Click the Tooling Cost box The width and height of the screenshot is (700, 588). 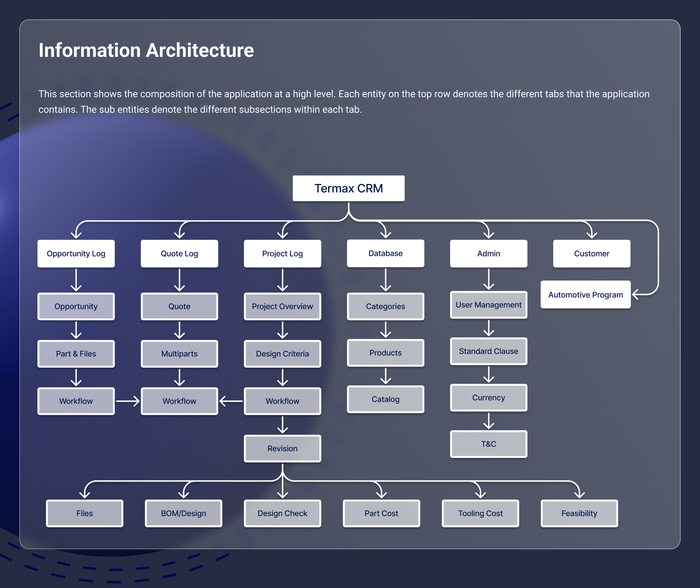pos(480,513)
